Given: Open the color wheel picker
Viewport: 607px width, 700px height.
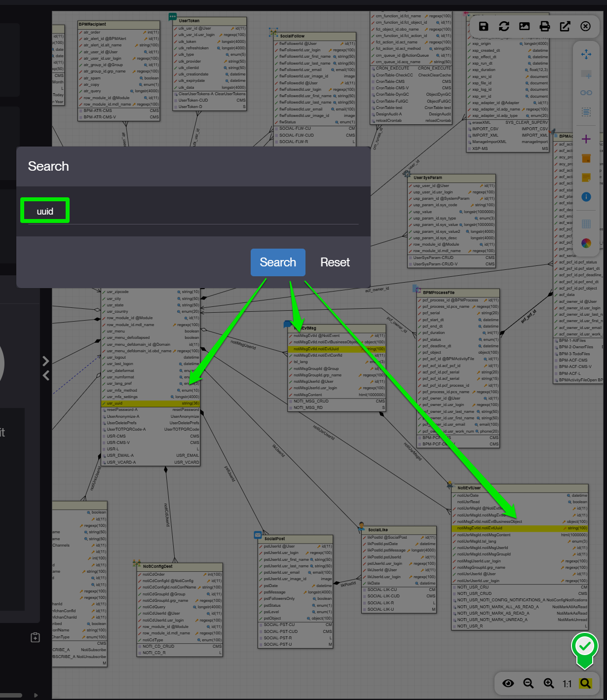Looking at the screenshot, I should (x=586, y=243).
